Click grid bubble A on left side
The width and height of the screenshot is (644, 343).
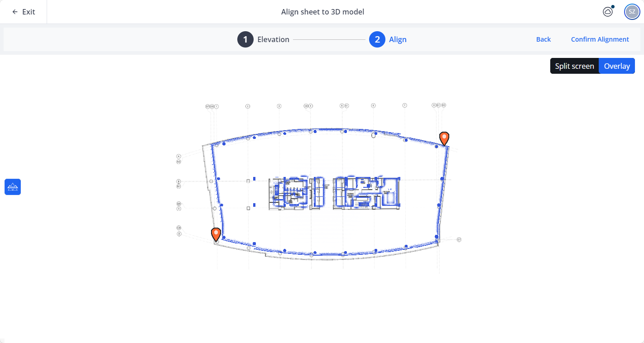[x=179, y=156]
